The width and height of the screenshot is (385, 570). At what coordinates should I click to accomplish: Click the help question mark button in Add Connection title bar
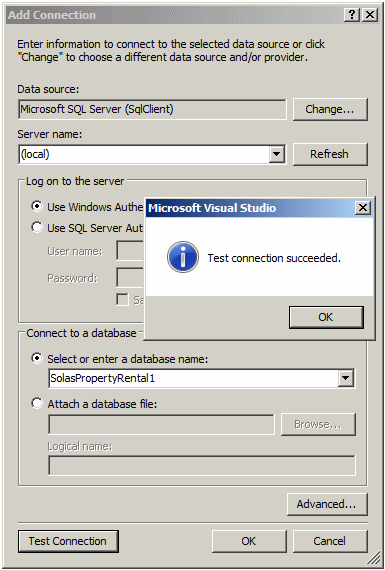352,15
